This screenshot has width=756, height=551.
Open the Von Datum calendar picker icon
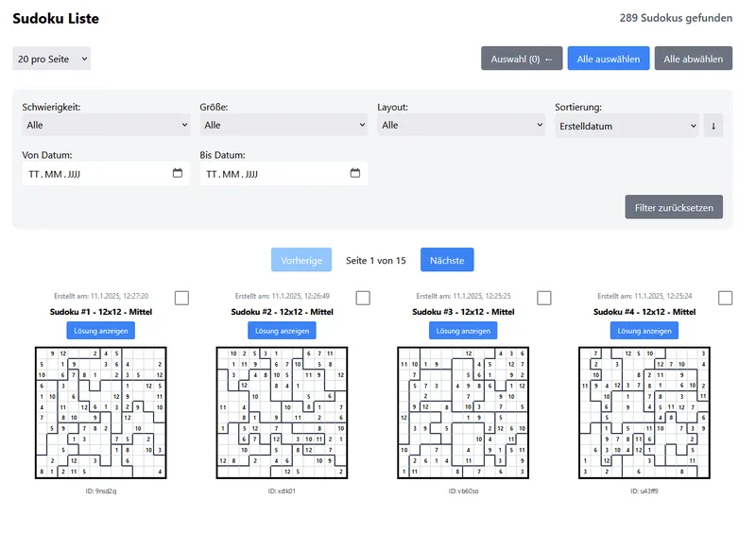click(176, 173)
